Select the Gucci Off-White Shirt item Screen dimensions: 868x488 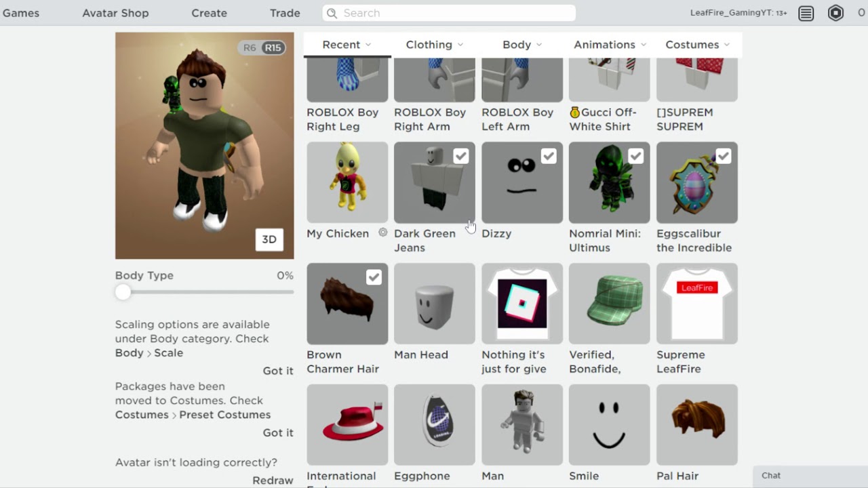(x=610, y=80)
